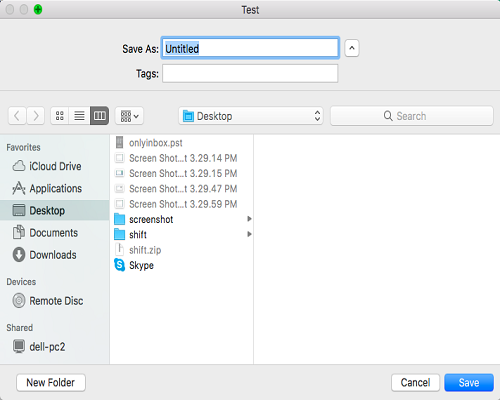The height and width of the screenshot is (400, 500).
Task: Open Downloads in the sidebar
Action: 54,255
